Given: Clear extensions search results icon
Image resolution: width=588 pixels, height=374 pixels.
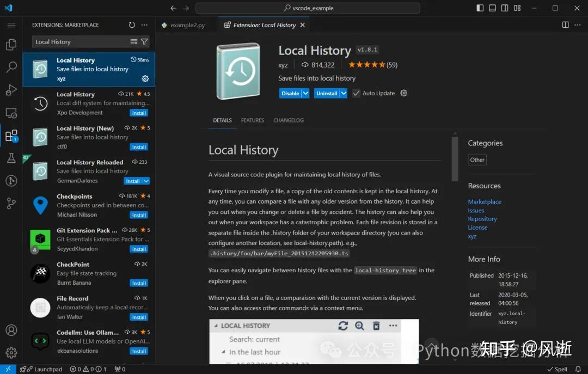Looking at the screenshot, I should point(133,41).
